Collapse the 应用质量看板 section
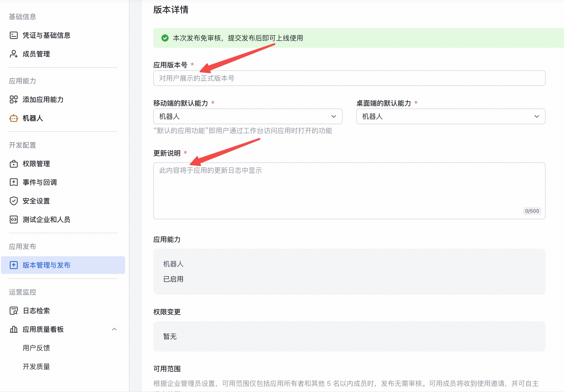The image size is (564, 392). [115, 329]
